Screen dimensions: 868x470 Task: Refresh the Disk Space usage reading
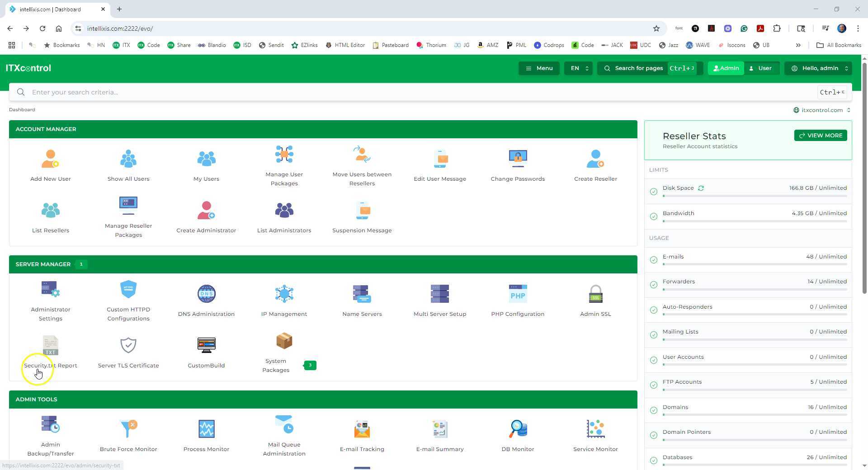(701, 188)
